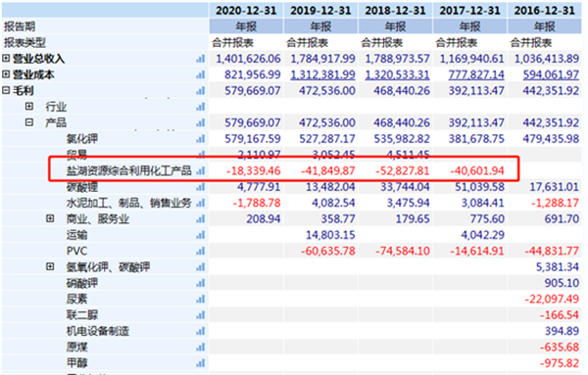Open 2016 营业成本 value 594,061.97
Screen dimensions: 588x375
[x=551, y=75]
